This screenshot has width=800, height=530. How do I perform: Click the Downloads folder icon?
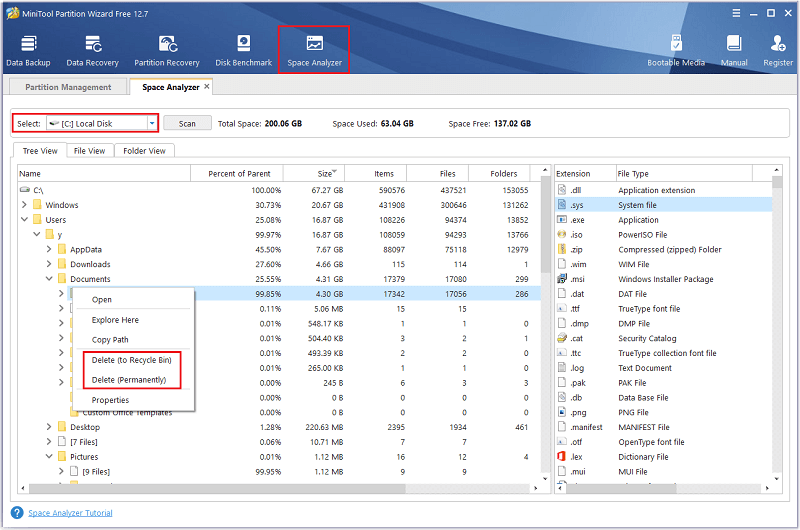[62, 264]
